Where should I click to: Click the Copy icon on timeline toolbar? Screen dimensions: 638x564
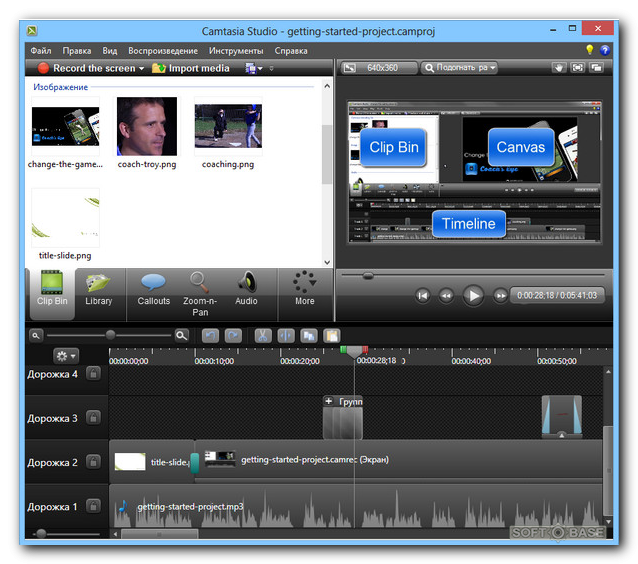click(x=309, y=336)
